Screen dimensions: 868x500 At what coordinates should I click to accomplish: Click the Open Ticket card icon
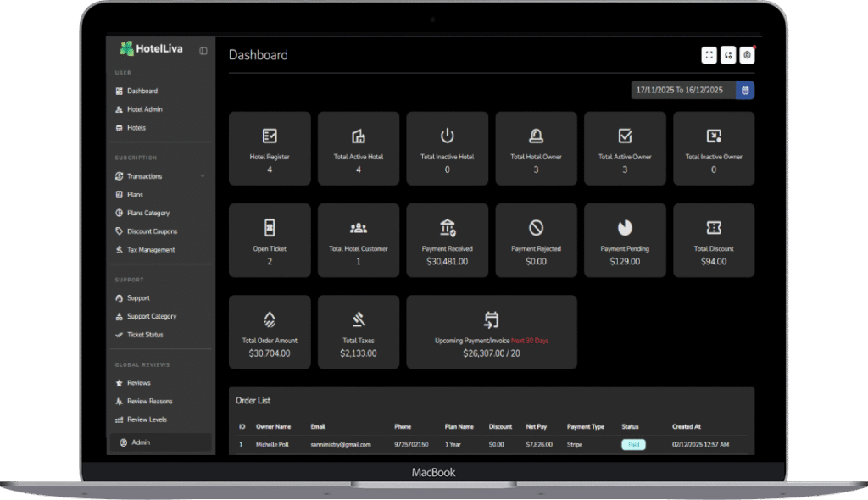pyautogui.click(x=270, y=227)
